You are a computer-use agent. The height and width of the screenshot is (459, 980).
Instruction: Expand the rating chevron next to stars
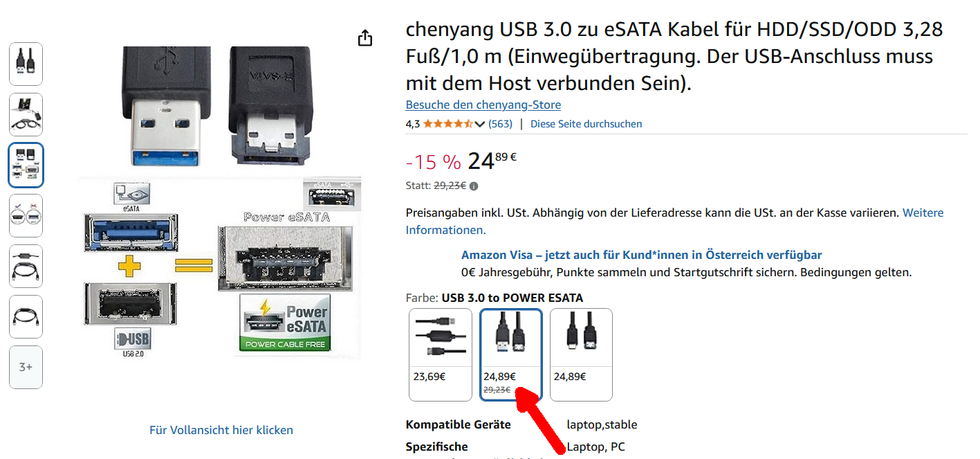(480, 124)
